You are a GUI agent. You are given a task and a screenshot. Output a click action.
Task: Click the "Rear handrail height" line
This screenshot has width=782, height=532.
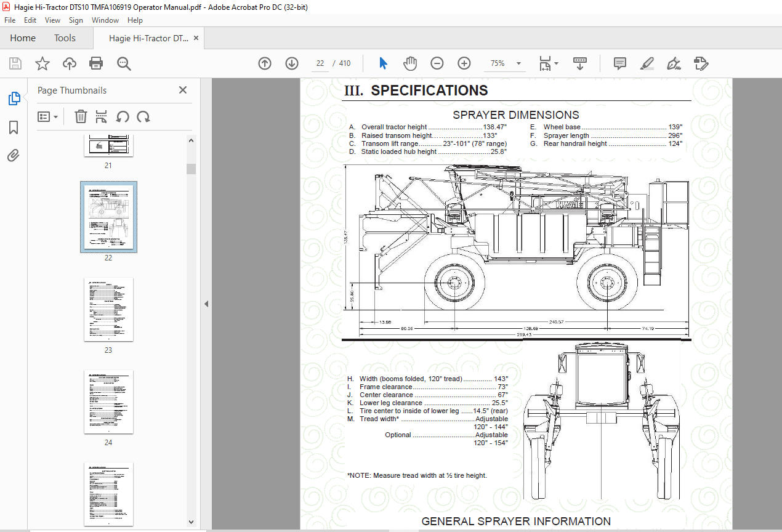click(606, 143)
